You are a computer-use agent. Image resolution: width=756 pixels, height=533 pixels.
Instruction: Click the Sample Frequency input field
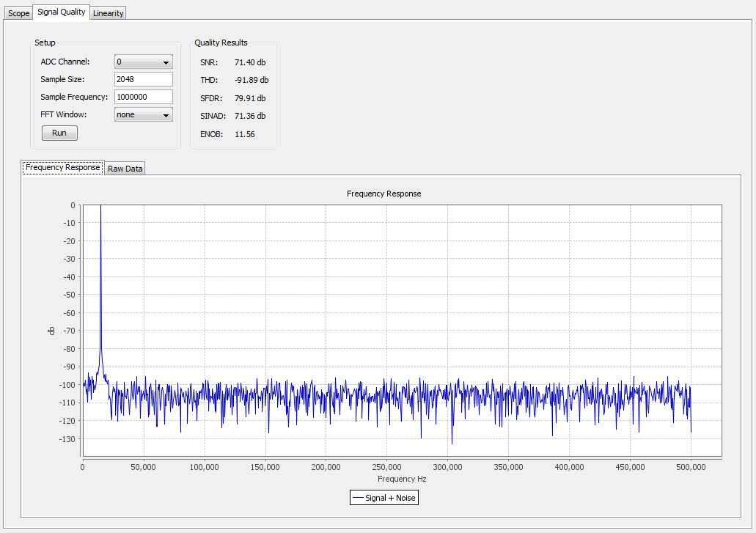click(x=143, y=97)
